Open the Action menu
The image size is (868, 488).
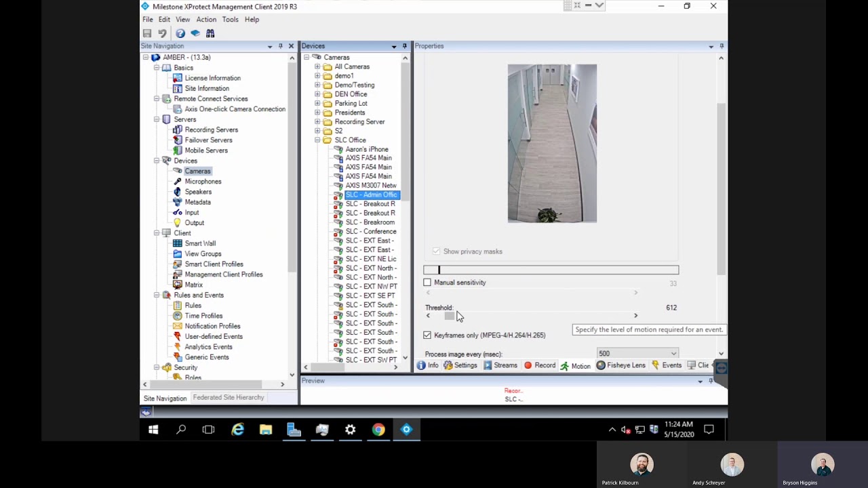pyautogui.click(x=206, y=20)
